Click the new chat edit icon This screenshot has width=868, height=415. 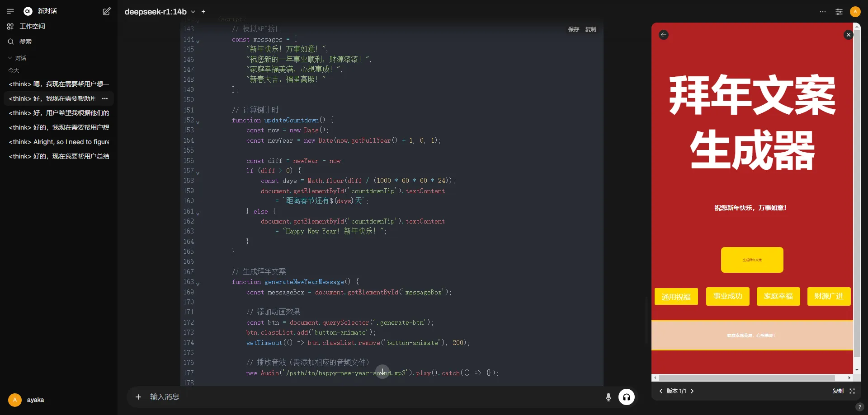click(x=107, y=11)
